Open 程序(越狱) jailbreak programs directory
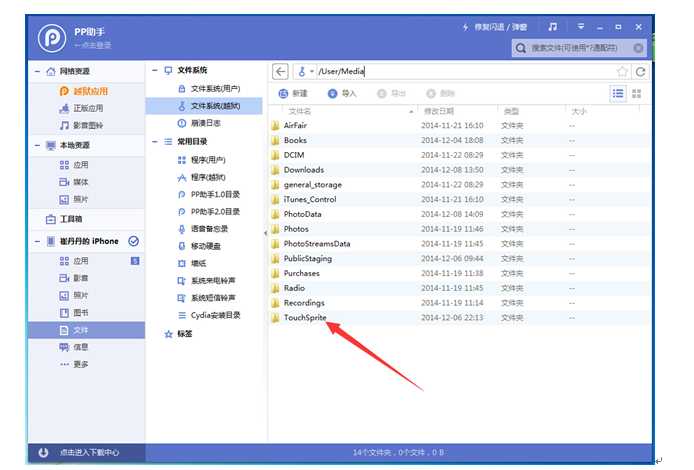Image resolution: width=694 pixels, height=470 pixels. (201, 177)
